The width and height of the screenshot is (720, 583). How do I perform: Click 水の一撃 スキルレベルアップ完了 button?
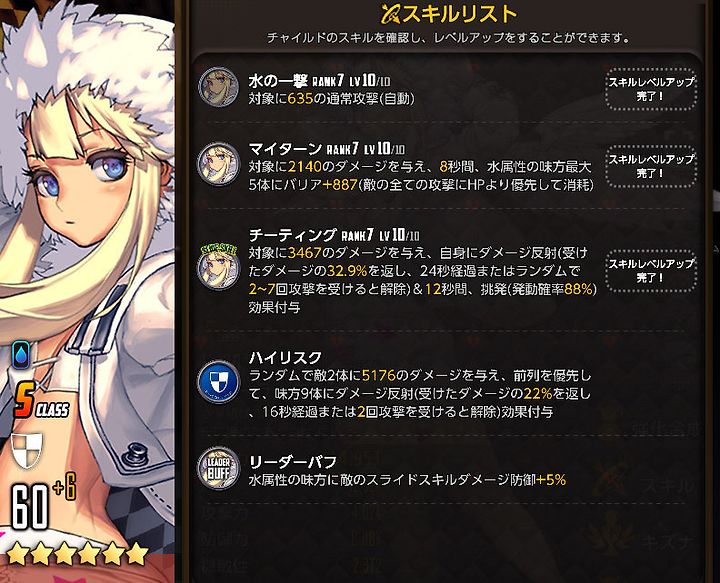[651, 89]
